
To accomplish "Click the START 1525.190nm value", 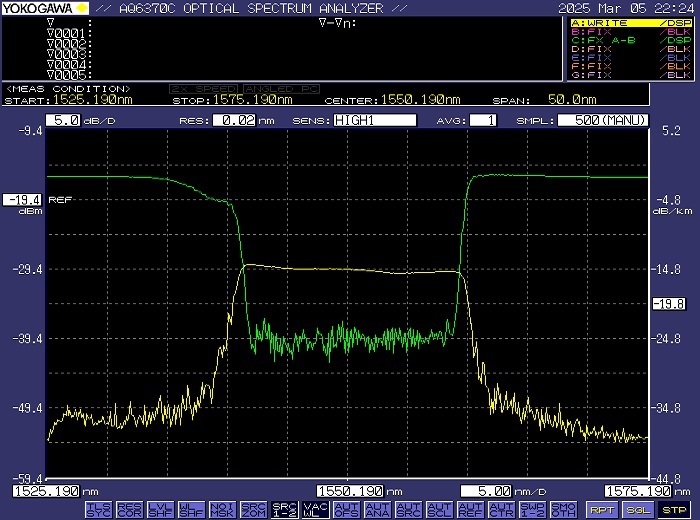I will point(93,99).
